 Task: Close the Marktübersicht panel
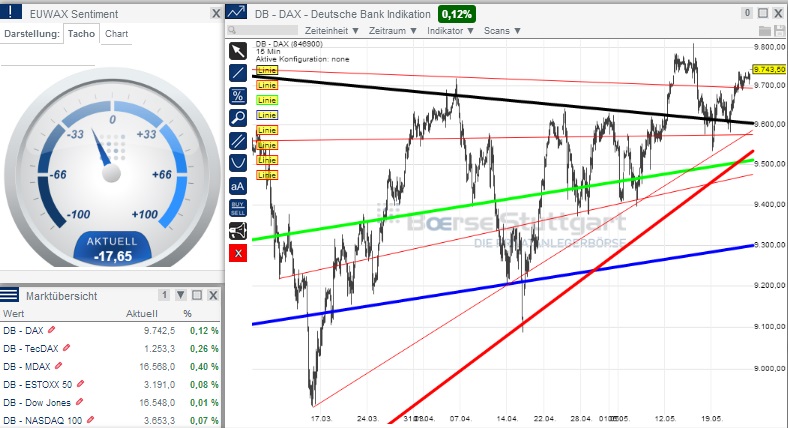(213, 295)
